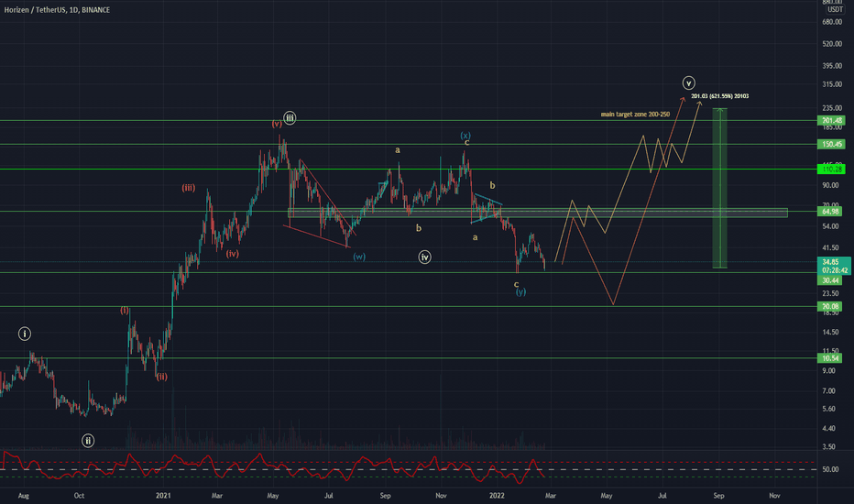854x504 pixels.
Task: Click the USDT currency label on price axis
Action: click(x=835, y=9)
